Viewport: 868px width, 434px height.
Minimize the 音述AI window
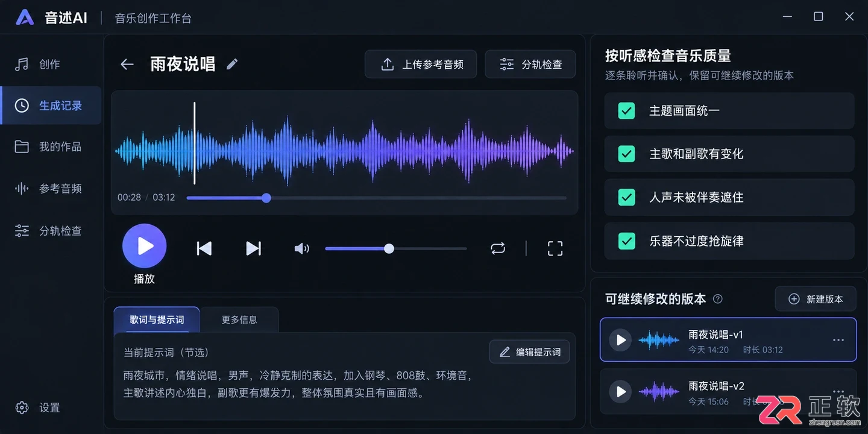[788, 17]
